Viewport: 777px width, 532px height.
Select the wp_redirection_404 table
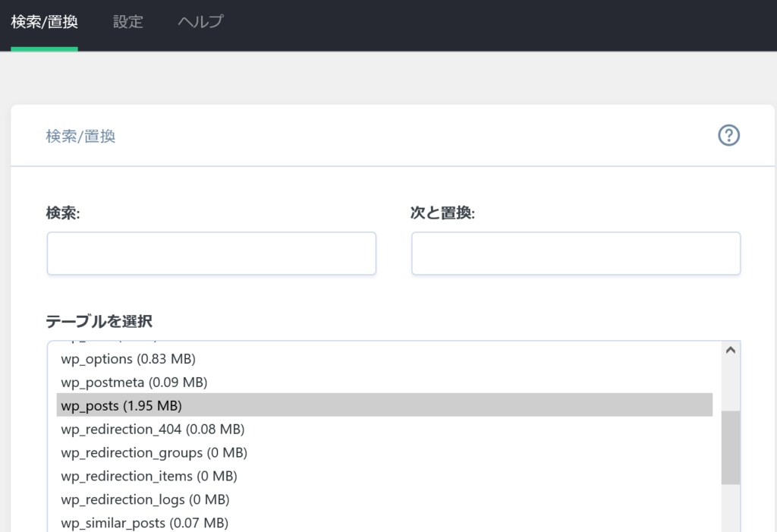tap(152, 429)
